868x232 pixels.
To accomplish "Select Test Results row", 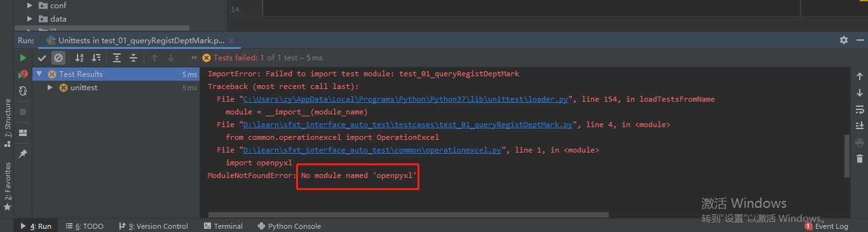I will pos(116,74).
